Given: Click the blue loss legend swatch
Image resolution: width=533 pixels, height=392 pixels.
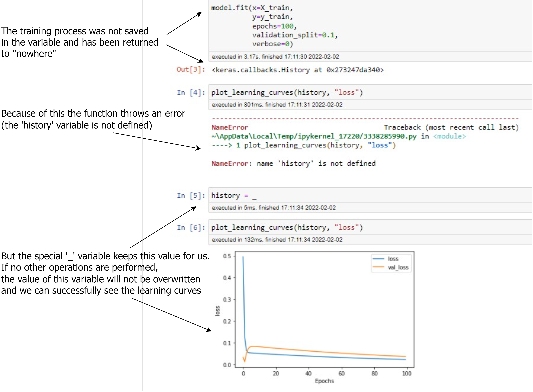Looking at the screenshot, I should coord(378,259).
